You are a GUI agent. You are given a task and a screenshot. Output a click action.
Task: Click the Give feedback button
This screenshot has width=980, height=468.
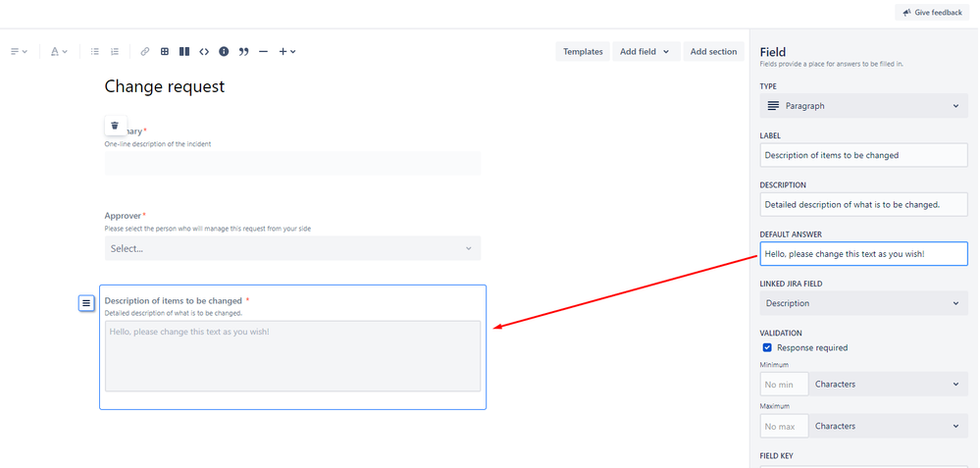point(932,13)
